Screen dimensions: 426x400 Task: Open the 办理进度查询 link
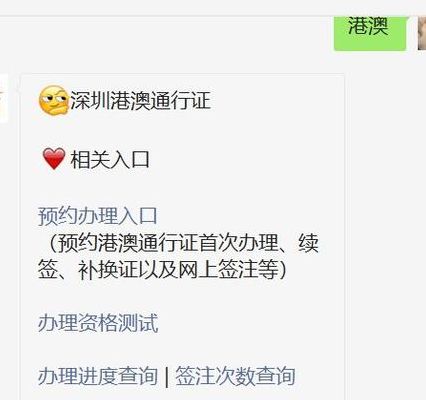pyautogui.click(x=98, y=376)
